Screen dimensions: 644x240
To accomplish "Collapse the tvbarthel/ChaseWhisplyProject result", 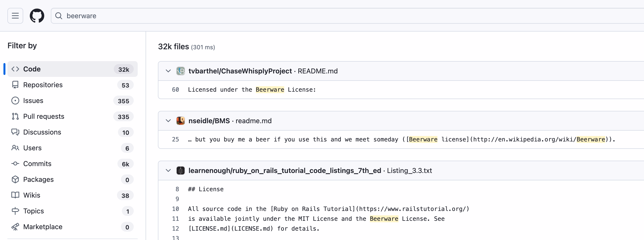I will (168, 71).
